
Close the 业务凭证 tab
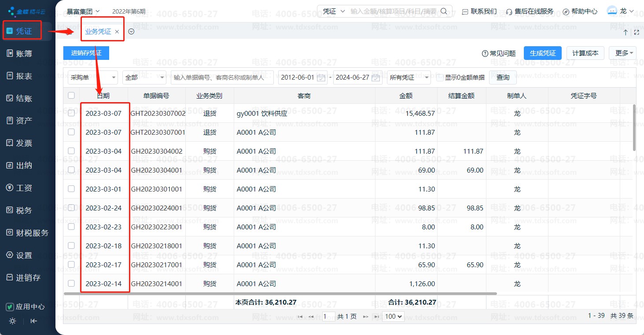[x=117, y=32]
